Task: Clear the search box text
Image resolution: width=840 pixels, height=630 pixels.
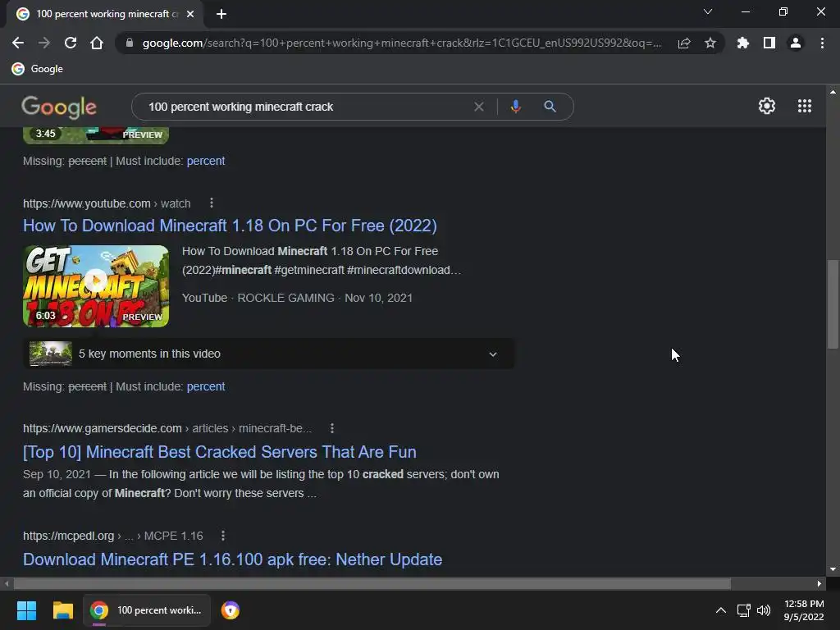Action: tap(479, 107)
